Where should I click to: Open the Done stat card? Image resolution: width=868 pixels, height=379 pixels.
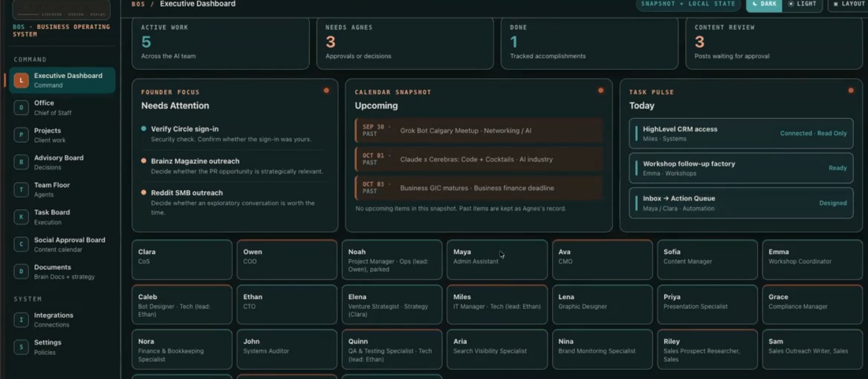click(589, 43)
